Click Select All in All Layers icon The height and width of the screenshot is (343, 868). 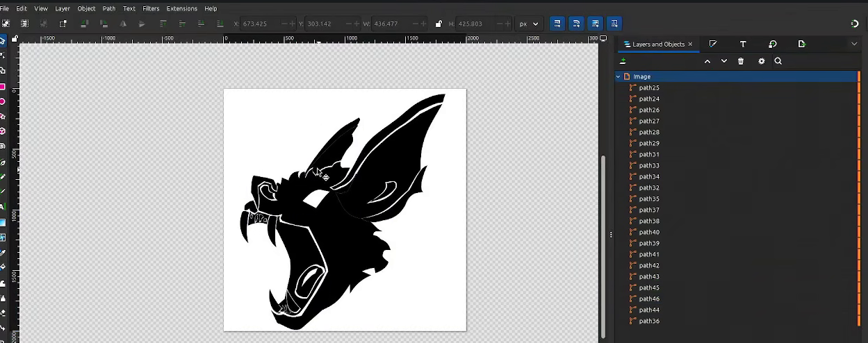pos(24,23)
